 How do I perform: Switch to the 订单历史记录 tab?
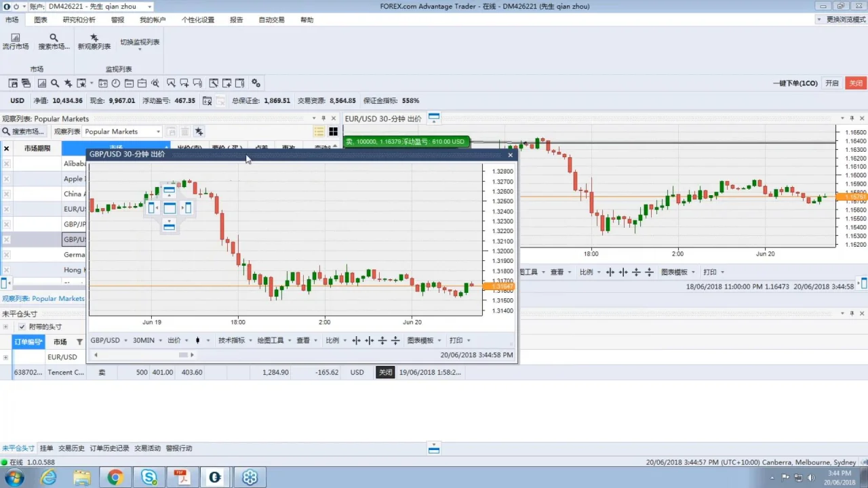[109, 449]
